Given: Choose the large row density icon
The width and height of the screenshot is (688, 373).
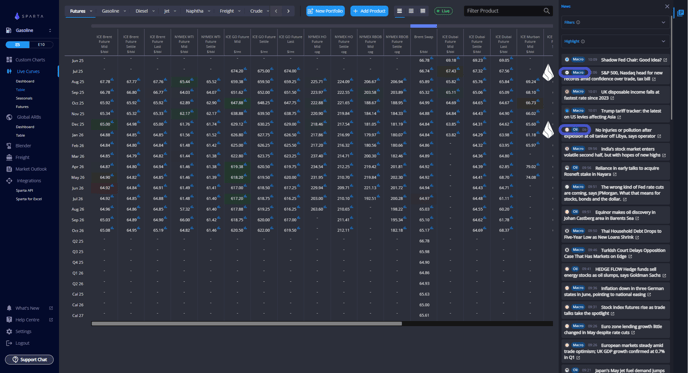Looking at the screenshot, I should [423, 11].
